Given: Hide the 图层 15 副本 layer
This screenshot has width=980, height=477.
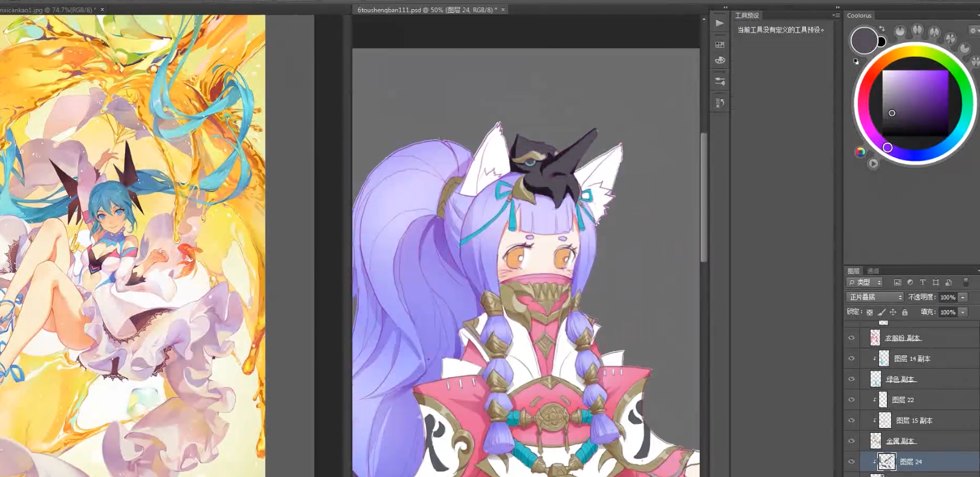Looking at the screenshot, I should coord(851,420).
